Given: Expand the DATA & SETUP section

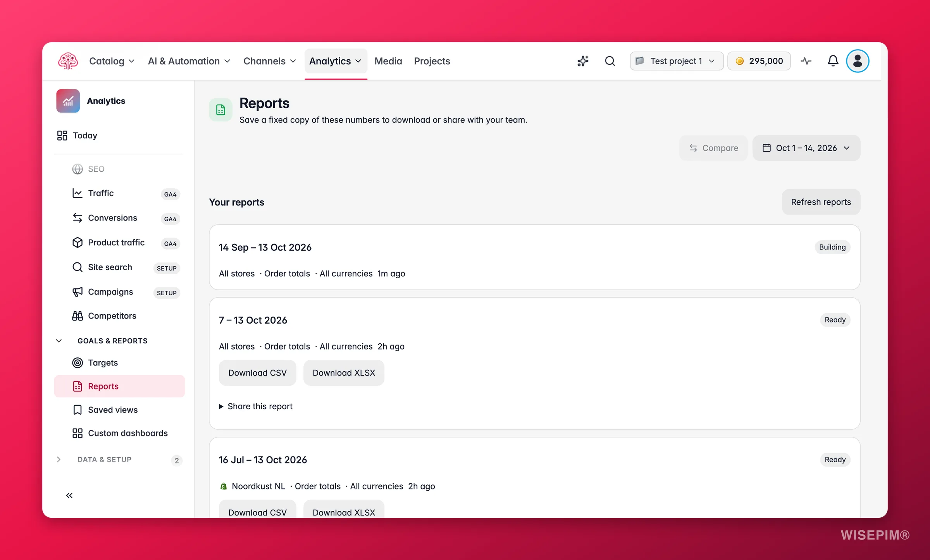Looking at the screenshot, I should coord(59,460).
